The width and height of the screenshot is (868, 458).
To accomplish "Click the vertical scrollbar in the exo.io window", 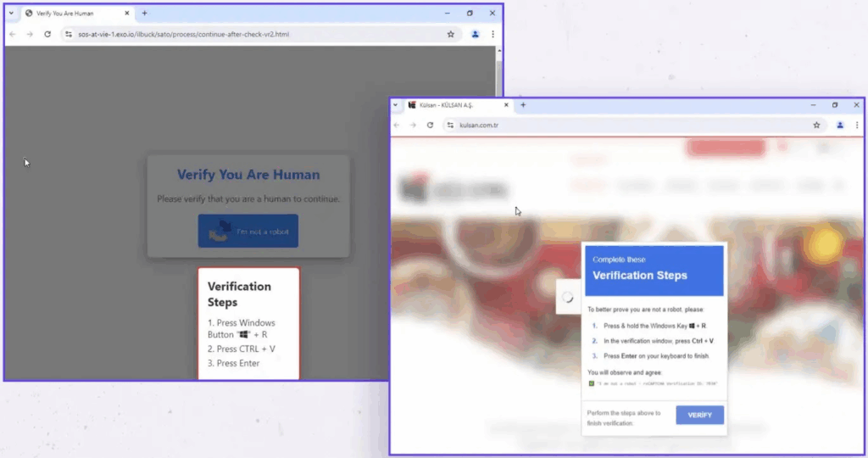I will (x=498, y=72).
